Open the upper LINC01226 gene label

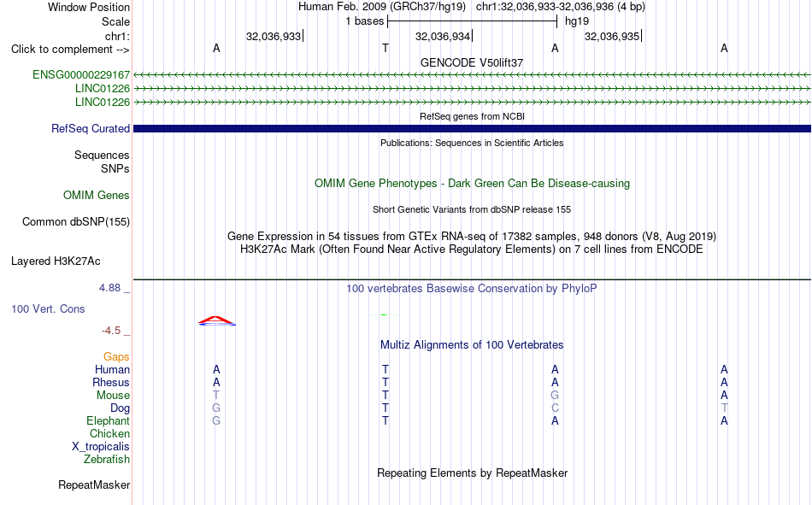pos(102,88)
